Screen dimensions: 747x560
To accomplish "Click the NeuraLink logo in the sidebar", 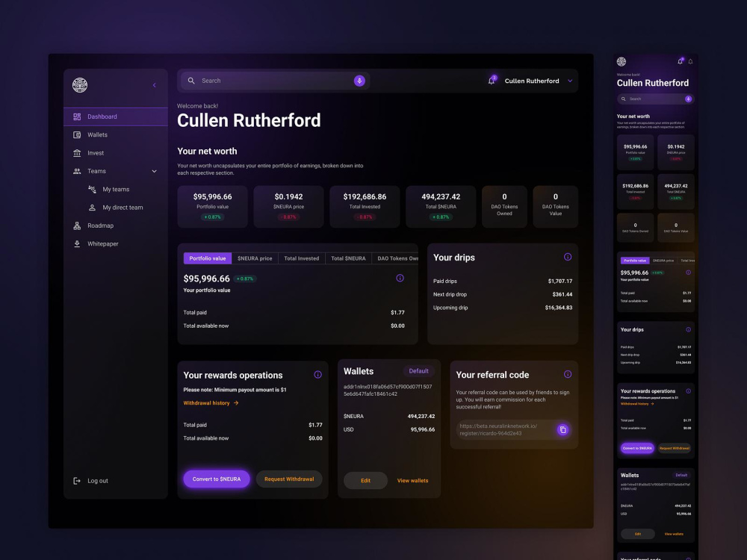I will coord(80,85).
